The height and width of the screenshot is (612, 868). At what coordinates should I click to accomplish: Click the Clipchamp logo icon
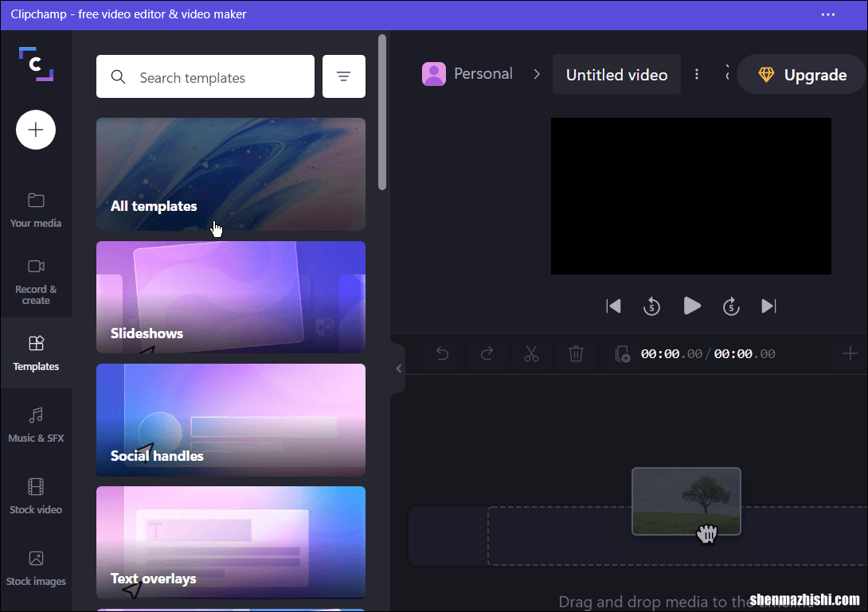coord(36,64)
